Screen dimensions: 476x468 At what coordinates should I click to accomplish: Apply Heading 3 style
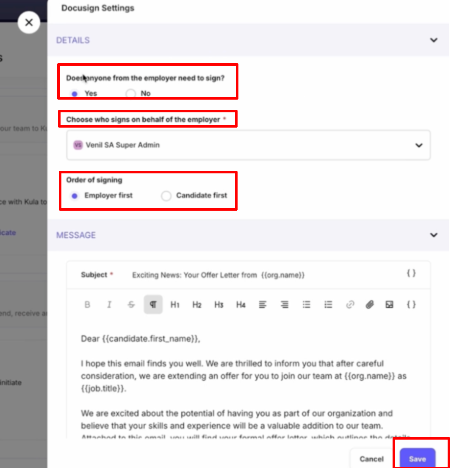pyautogui.click(x=219, y=304)
